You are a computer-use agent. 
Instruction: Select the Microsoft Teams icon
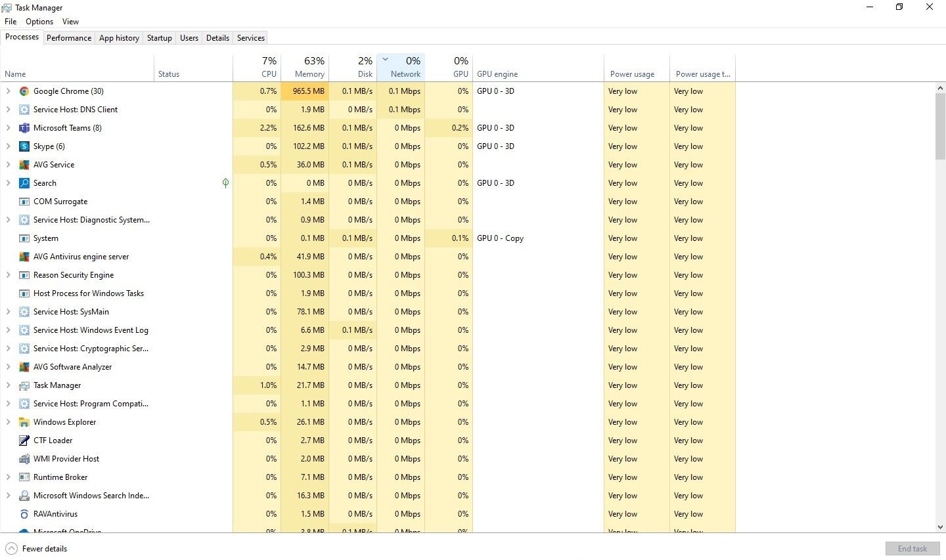click(x=24, y=128)
